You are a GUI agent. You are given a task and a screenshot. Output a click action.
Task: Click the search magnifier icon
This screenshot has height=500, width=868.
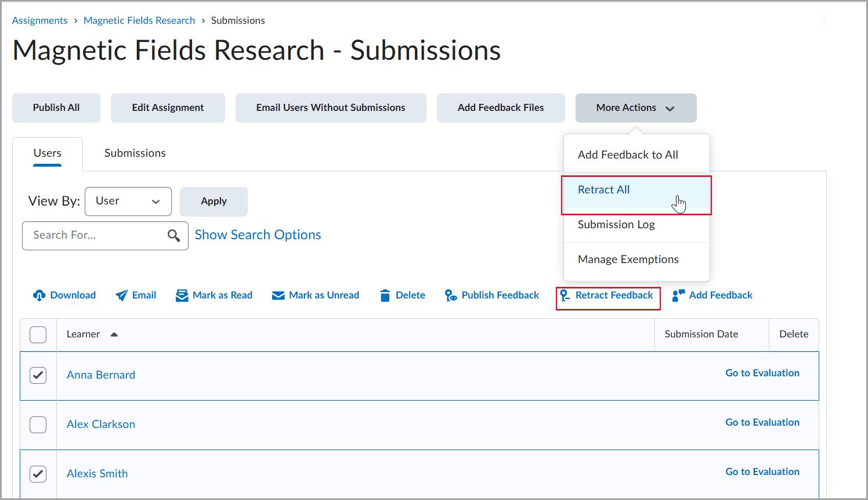click(x=174, y=236)
